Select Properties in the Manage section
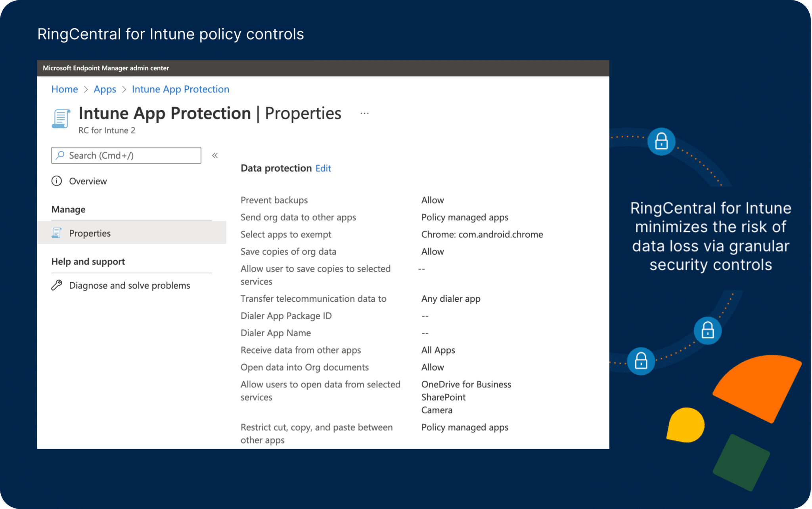The height and width of the screenshot is (509, 812). [90, 233]
